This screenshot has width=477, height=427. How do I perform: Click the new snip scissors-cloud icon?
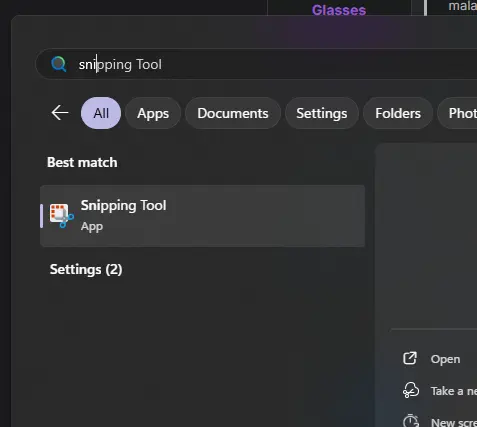[411, 390]
